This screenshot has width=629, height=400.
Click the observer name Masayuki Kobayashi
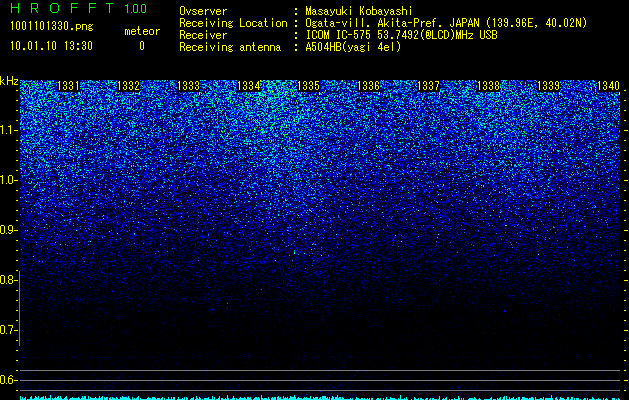click(x=359, y=12)
